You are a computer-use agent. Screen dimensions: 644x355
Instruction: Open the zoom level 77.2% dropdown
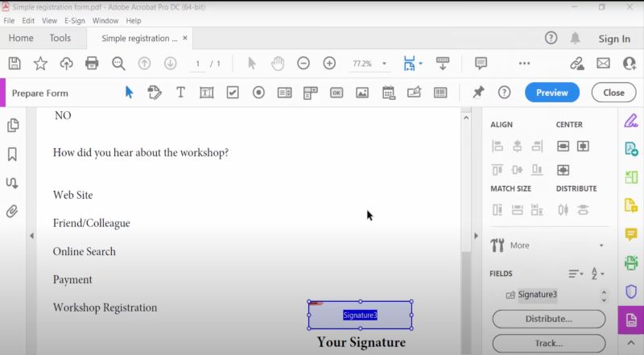384,64
